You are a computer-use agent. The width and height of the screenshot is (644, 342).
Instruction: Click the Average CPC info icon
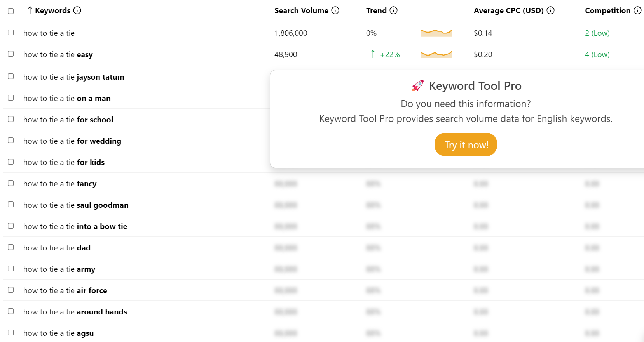coord(551,10)
